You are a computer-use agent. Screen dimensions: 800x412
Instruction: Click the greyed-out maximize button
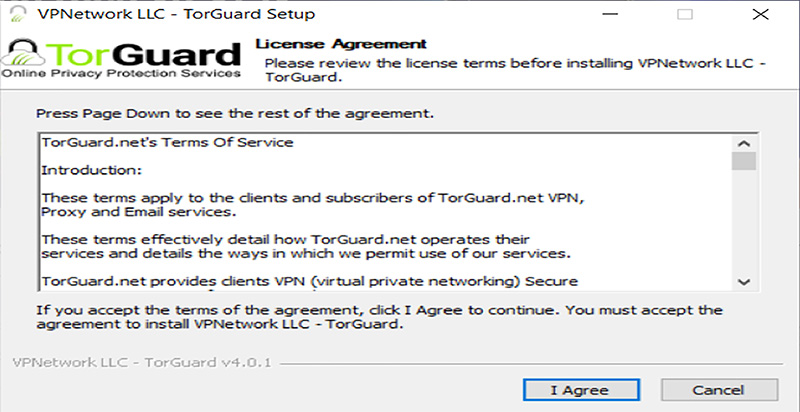(x=685, y=14)
